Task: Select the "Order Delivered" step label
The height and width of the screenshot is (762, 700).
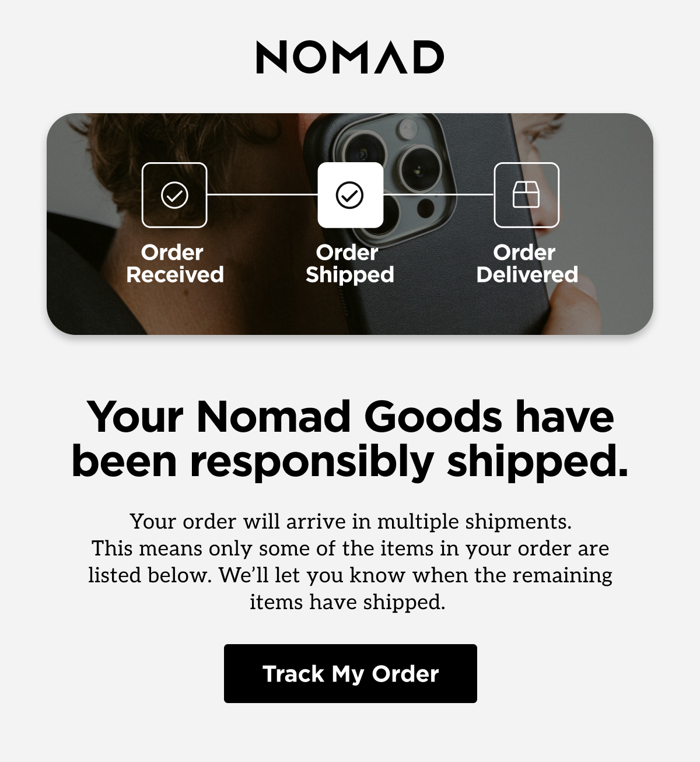Action: [x=527, y=264]
